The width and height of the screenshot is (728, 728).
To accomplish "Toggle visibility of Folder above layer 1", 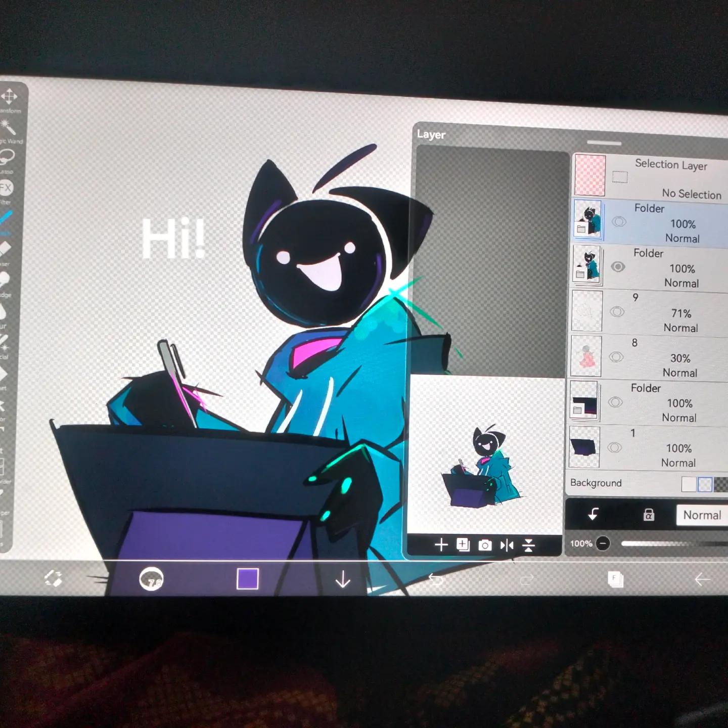I will pos(615,402).
